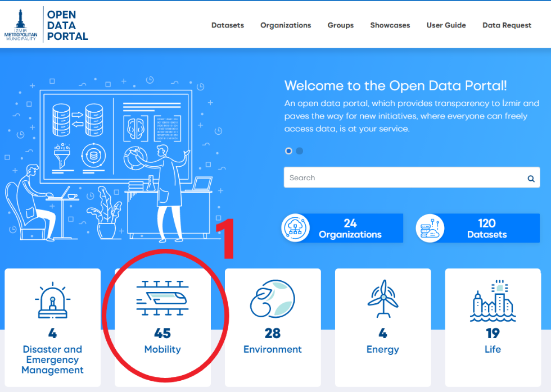Click the 120 Datasets counter button

pos(487,229)
